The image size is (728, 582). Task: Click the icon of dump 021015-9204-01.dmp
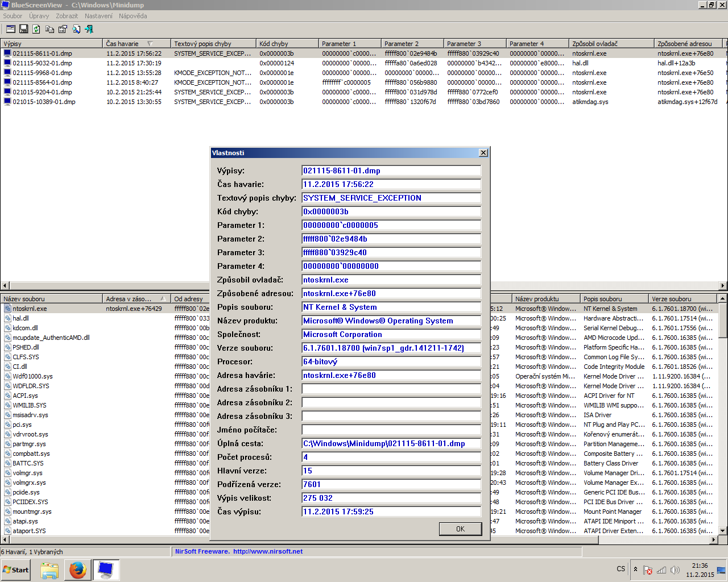[7, 92]
